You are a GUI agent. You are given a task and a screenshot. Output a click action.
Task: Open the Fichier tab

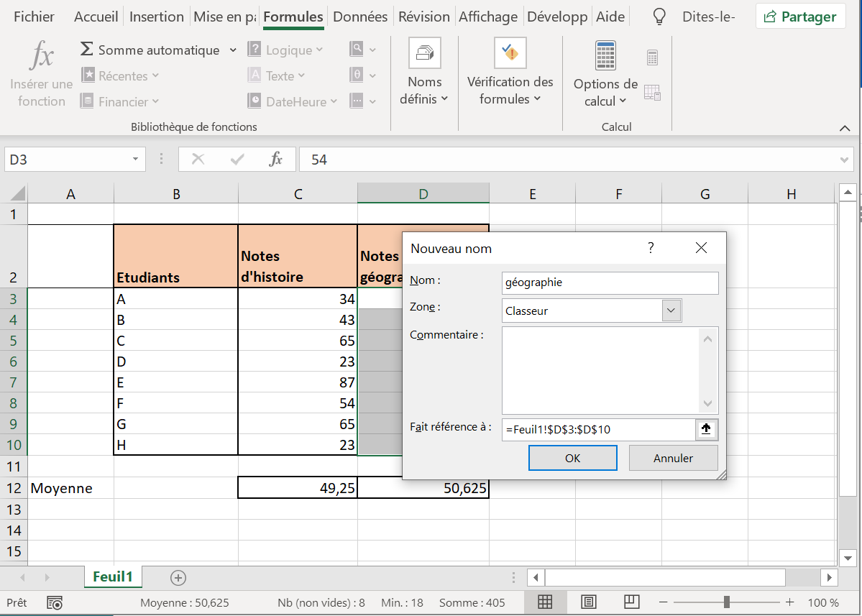pyautogui.click(x=34, y=17)
